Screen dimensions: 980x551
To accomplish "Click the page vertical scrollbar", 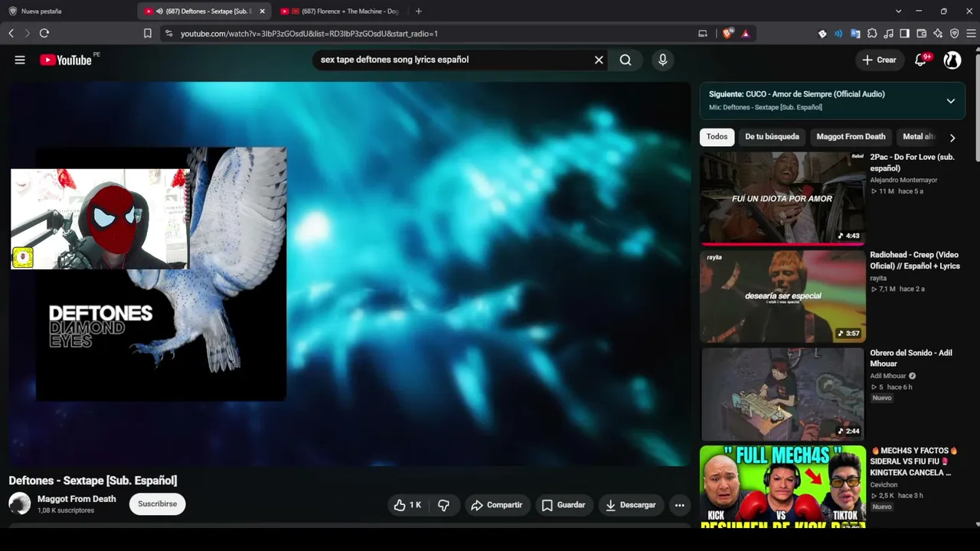I will [977, 107].
